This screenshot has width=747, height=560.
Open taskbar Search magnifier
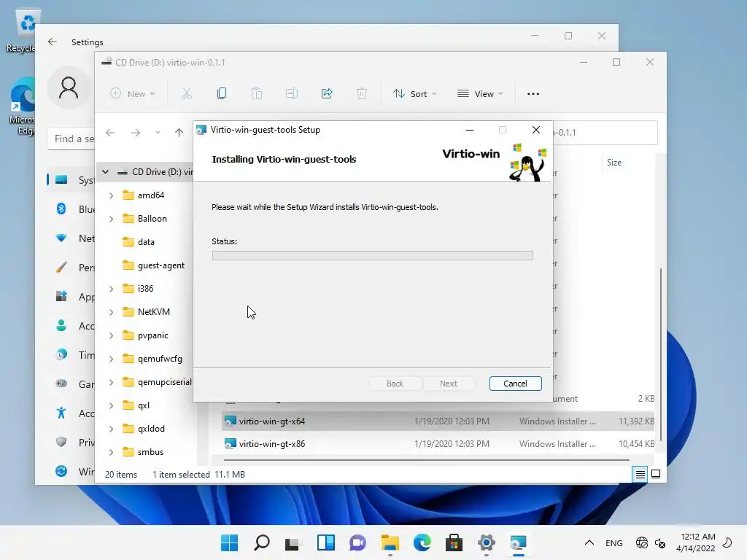pos(262,542)
